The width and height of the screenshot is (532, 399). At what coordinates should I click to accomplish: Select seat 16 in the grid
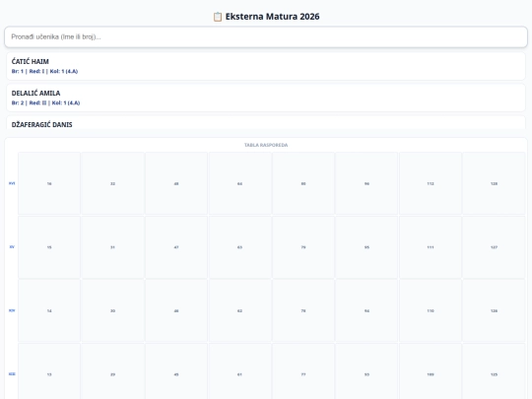click(x=49, y=183)
